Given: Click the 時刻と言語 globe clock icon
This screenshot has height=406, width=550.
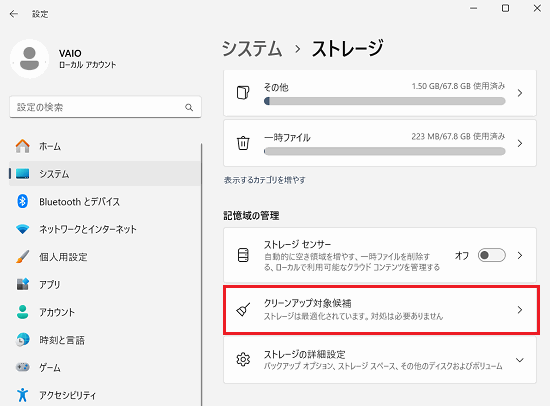Looking at the screenshot, I should coord(23,340).
